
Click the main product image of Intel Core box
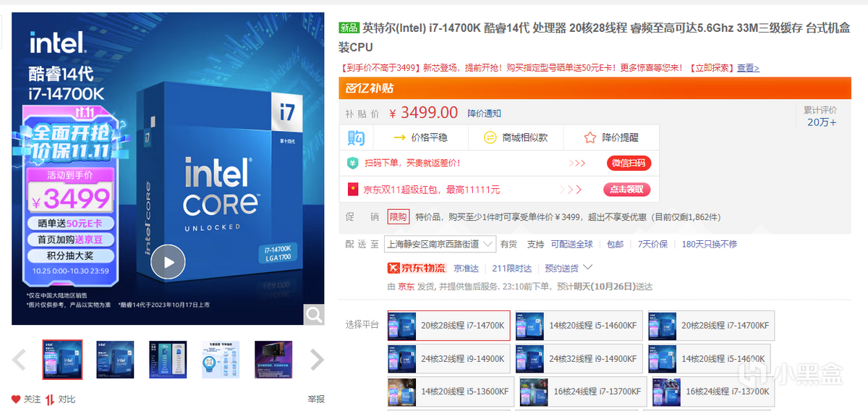click(x=168, y=169)
